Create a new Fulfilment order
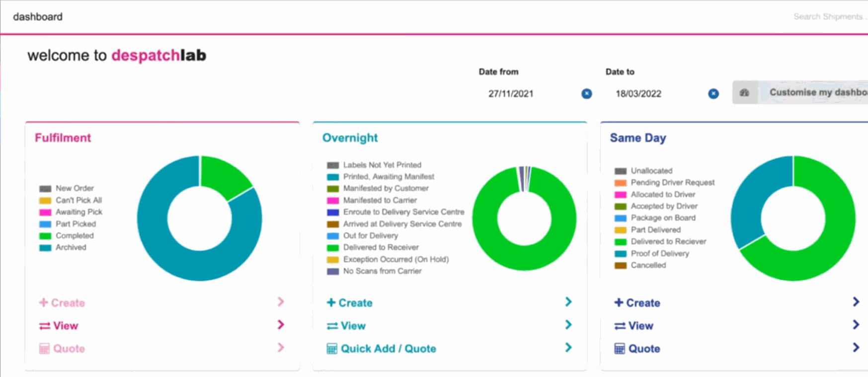868x377 pixels. point(62,302)
